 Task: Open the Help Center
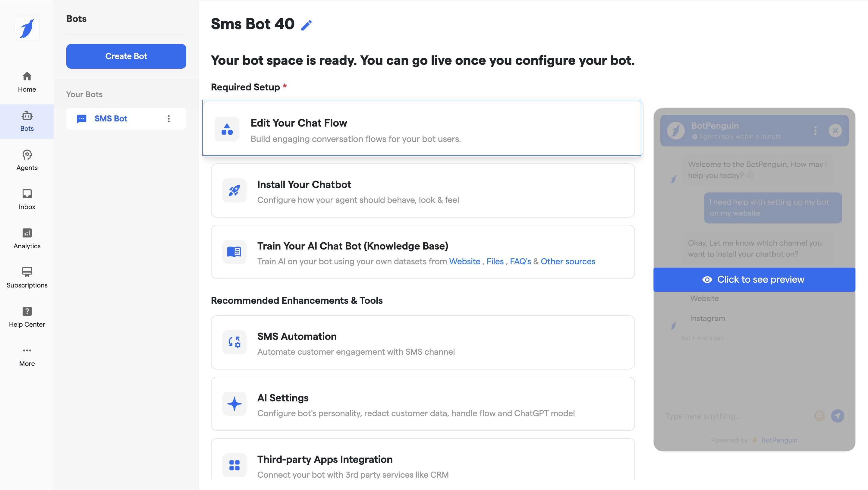click(x=27, y=317)
